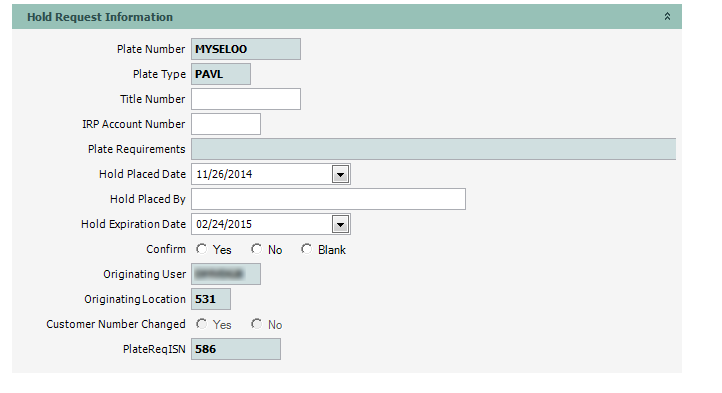Click the IRP Account Number label

click(134, 124)
